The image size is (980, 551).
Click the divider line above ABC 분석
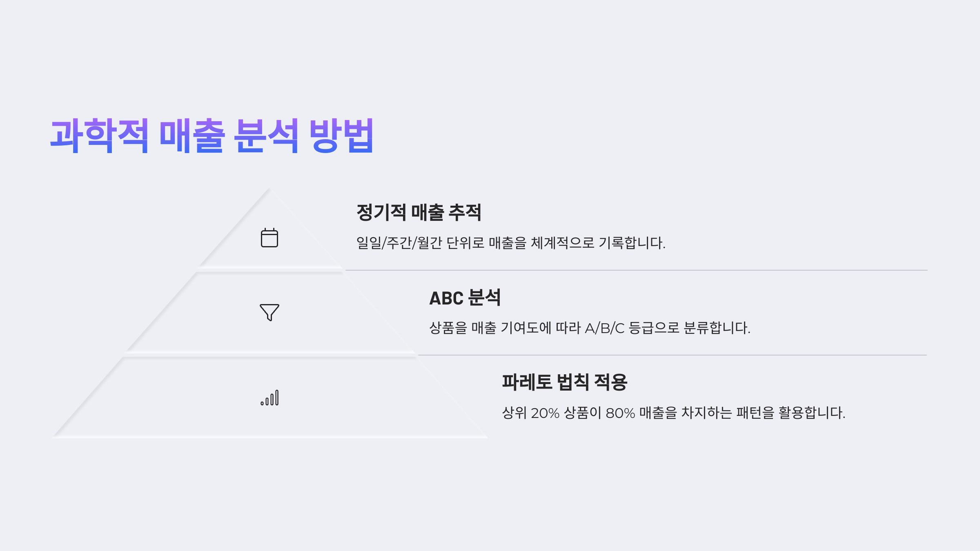[x=636, y=270]
